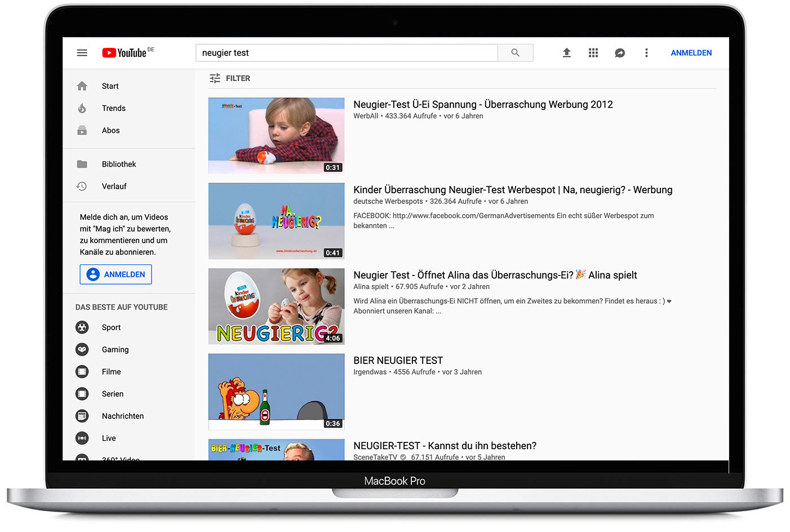Open the YouTube apps grid
Screen dimensions: 790x532
tap(593, 53)
